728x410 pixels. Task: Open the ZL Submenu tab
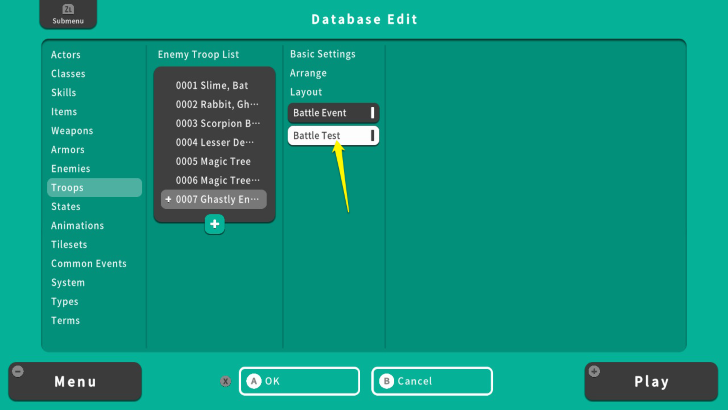pyautogui.click(x=68, y=15)
